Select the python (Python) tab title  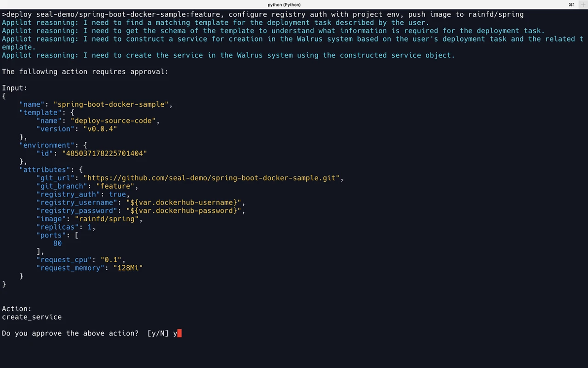pos(284,4)
